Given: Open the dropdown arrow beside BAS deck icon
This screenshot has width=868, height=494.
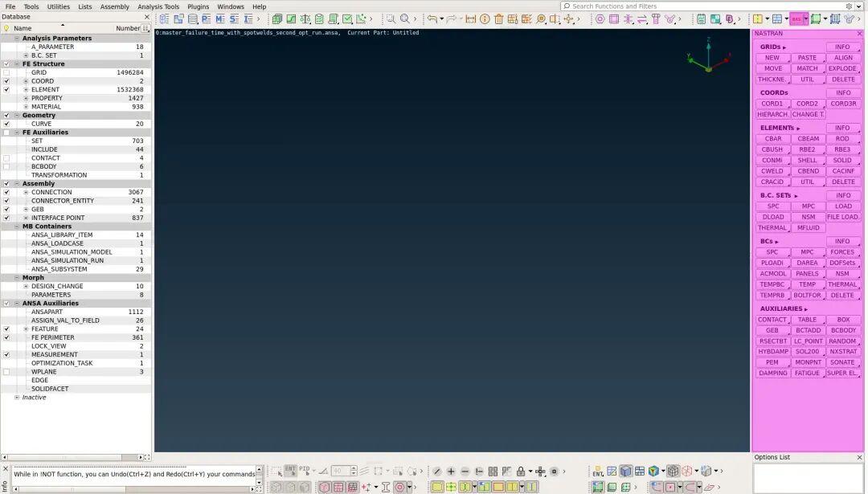Looking at the screenshot, I should pos(806,18).
